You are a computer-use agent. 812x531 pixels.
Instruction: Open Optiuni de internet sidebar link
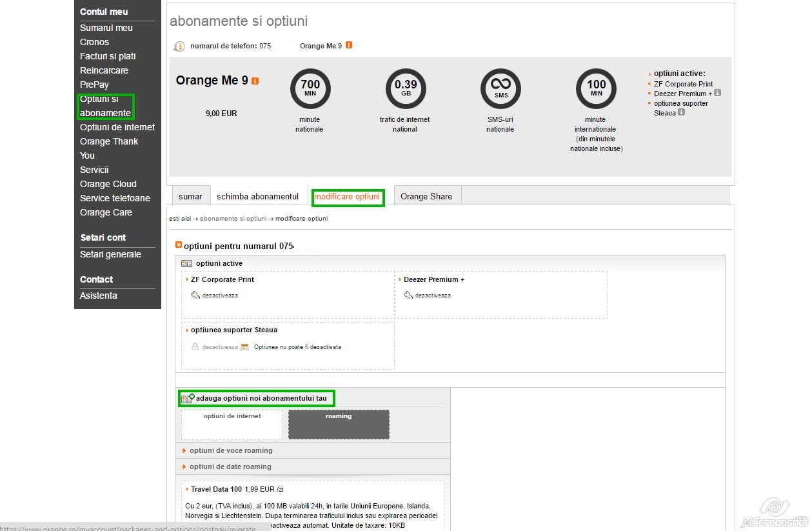pos(117,127)
